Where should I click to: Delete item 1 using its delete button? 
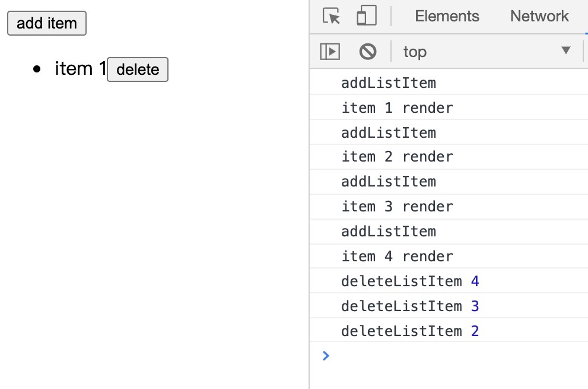138,69
